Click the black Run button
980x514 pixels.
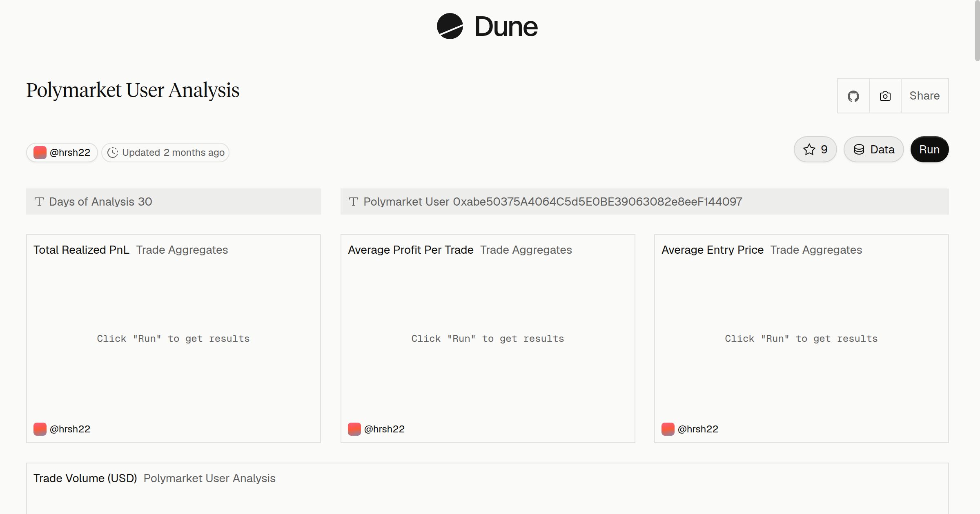tap(929, 149)
